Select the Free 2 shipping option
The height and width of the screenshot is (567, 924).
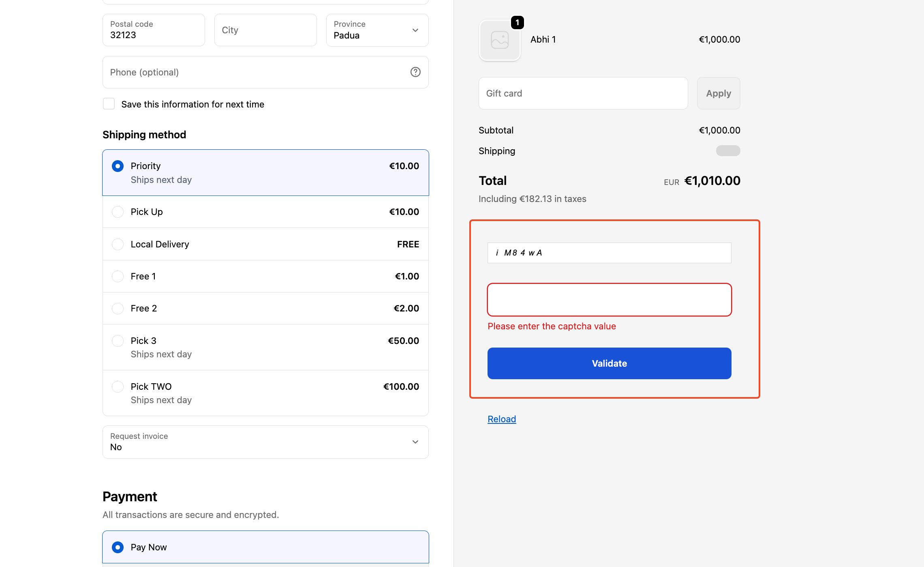tap(118, 308)
